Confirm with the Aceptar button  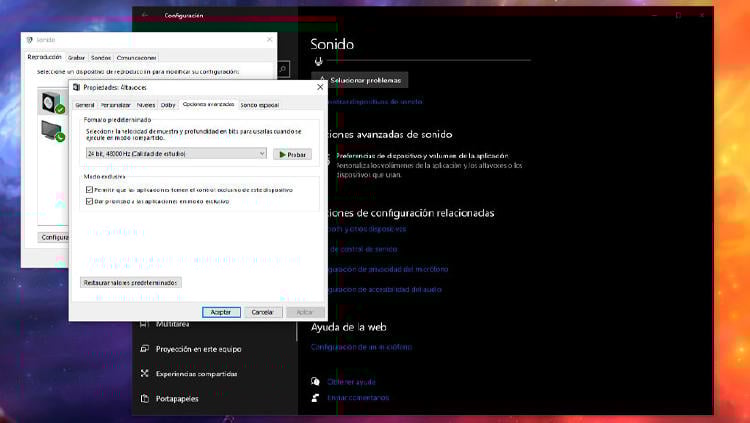pyautogui.click(x=221, y=312)
